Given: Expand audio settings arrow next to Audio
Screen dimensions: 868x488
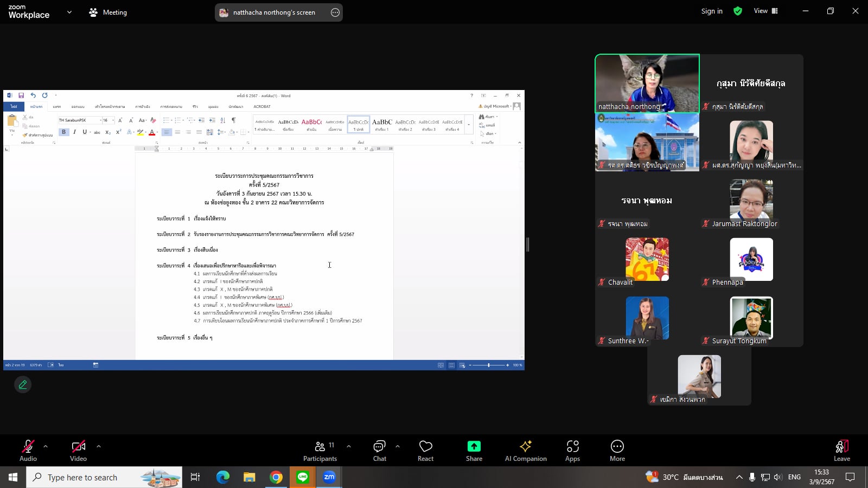Looking at the screenshot, I should click(x=46, y=446).
